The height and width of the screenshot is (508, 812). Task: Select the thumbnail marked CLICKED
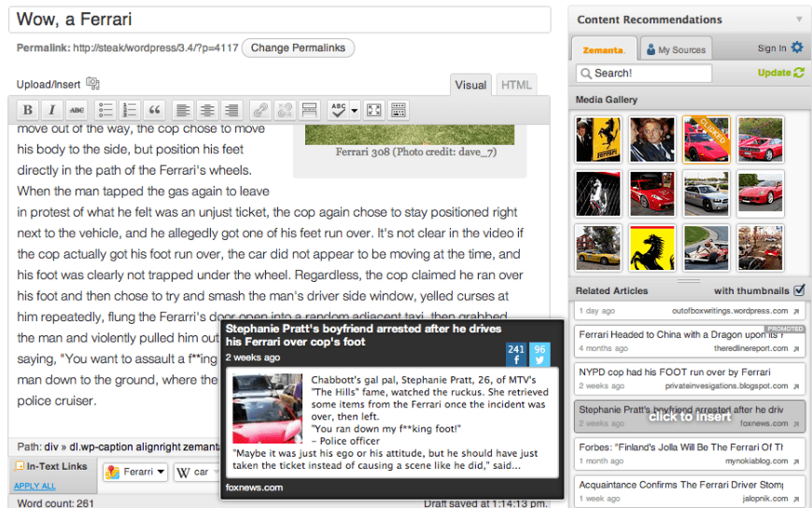click(x=707, y=139)
